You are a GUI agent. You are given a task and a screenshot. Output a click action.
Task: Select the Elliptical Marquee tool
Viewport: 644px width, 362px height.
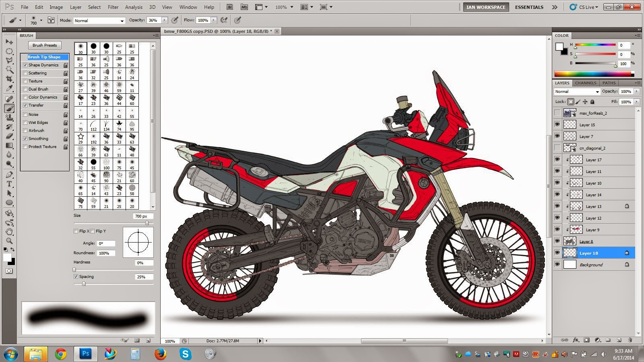(x=9, y=51)
